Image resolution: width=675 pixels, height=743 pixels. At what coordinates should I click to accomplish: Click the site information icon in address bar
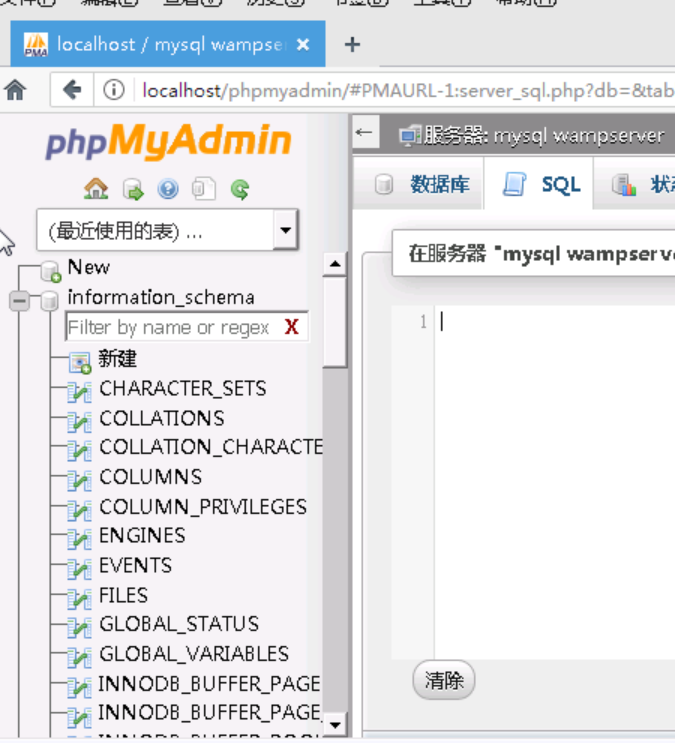coord(114,90)
